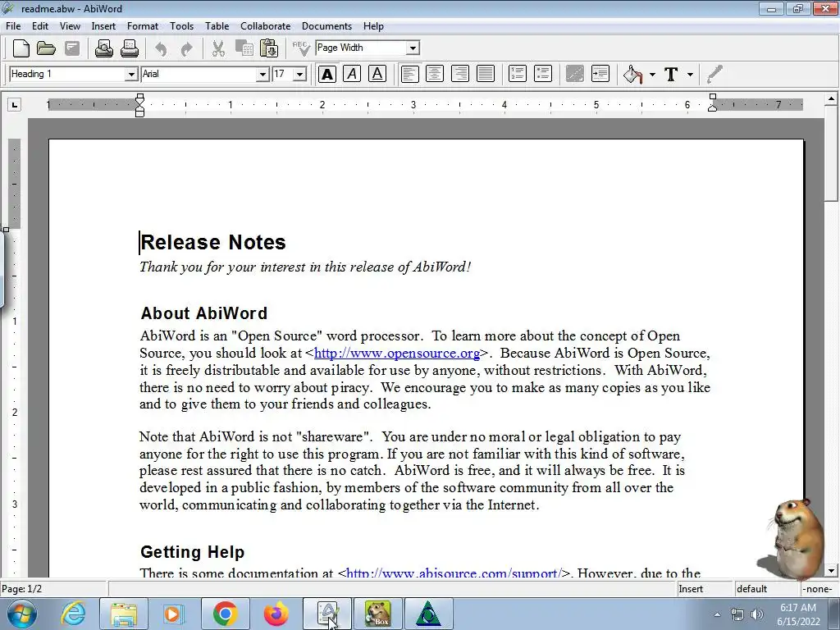Viewport: 840px width, 630px height.
Task: Open the Table menu
Action: (x=217, y=26)
